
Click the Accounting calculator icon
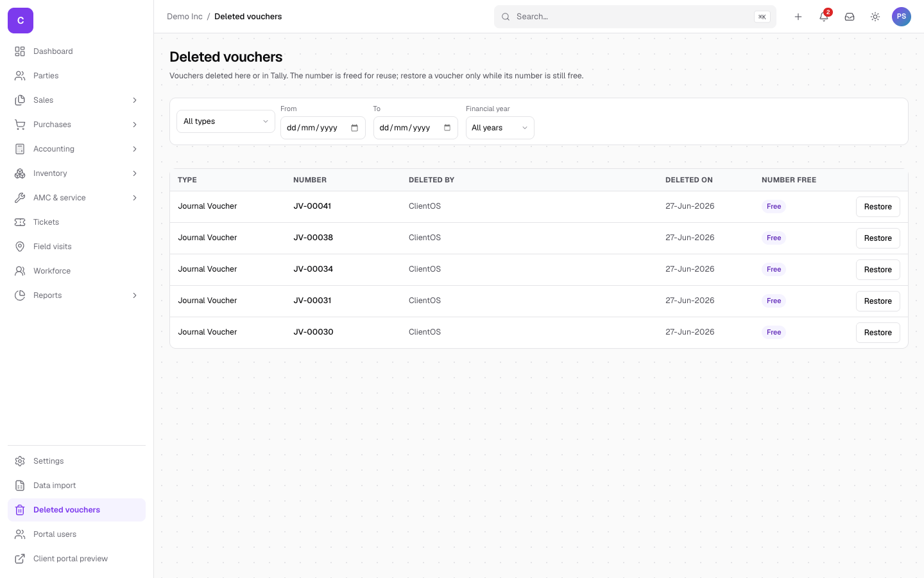(20, 149)
